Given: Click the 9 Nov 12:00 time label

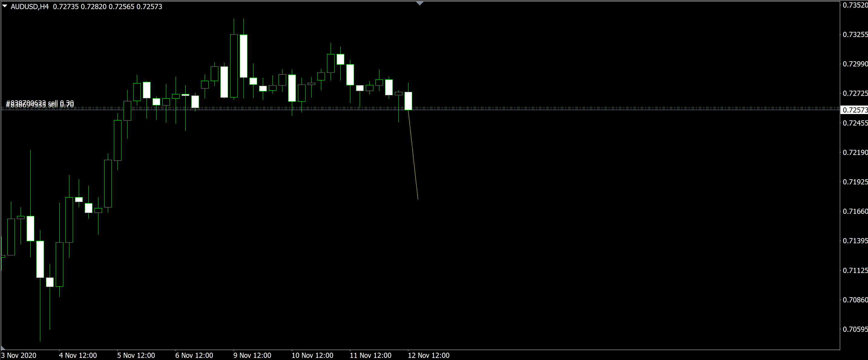Looking at the screenshot, I should tap(252, 355).
